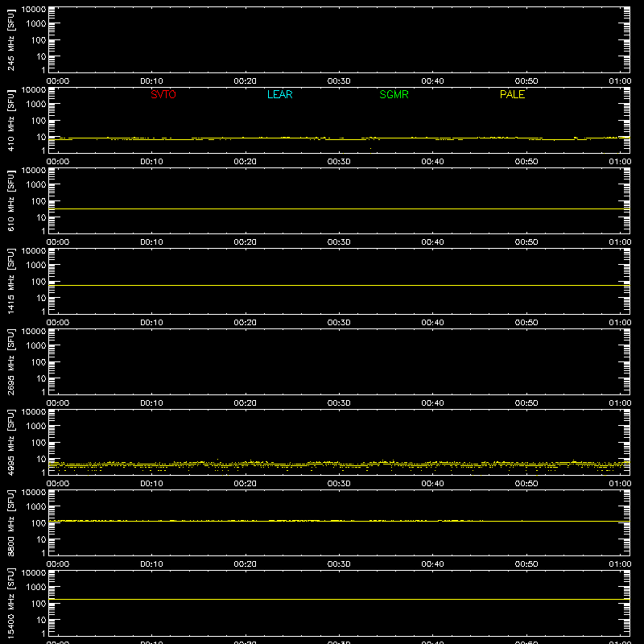
Task: Select the 15400 MHz [SFU] axis title
Action: 10,603
